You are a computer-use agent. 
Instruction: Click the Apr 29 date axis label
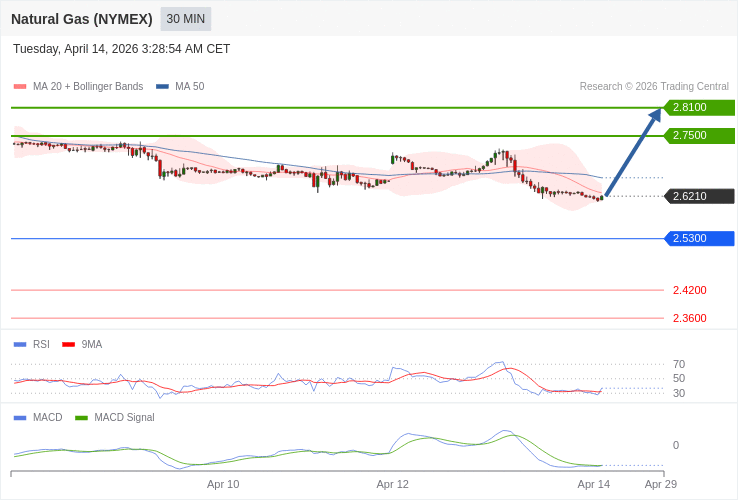(660, 484)
